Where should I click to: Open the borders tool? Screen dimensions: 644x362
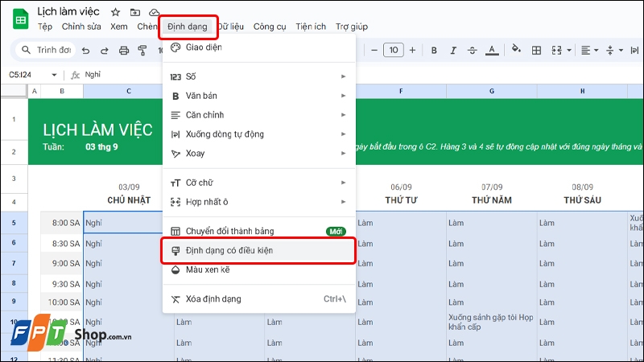(x=536, y=50)
